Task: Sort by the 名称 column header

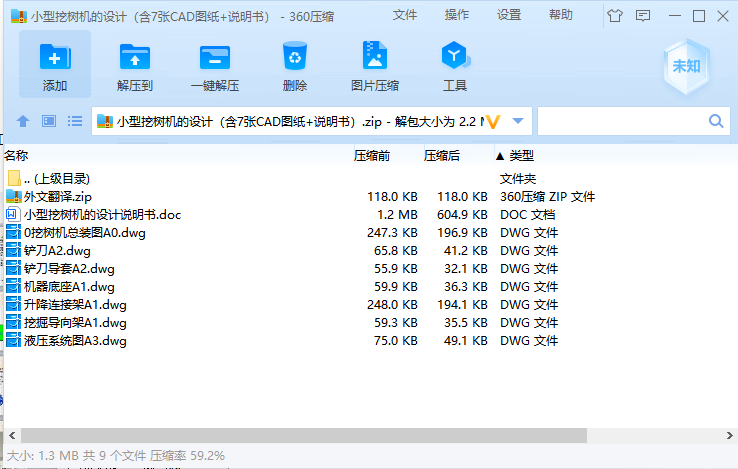Action: coord(16,155)
